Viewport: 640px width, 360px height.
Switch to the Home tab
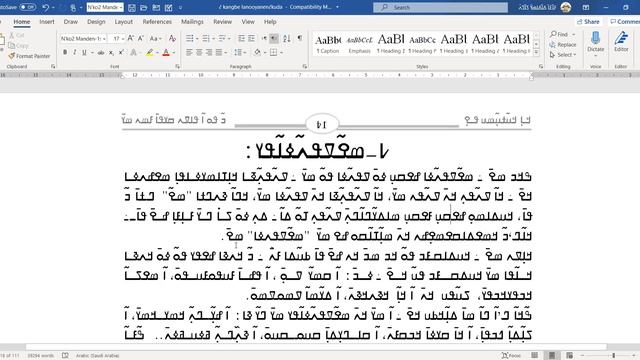coord(22,22)
